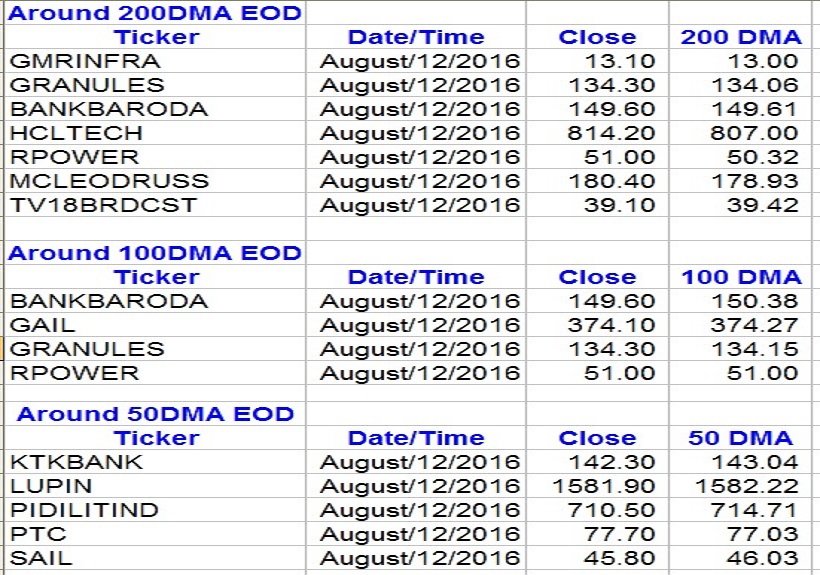Select the 814.20 close price cell

(612, 133)
